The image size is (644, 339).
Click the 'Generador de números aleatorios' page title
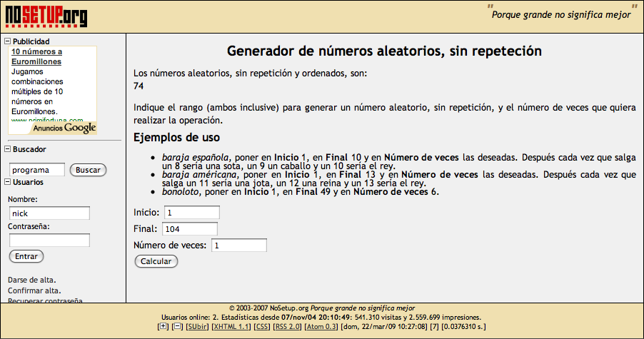tap(384, 51)
